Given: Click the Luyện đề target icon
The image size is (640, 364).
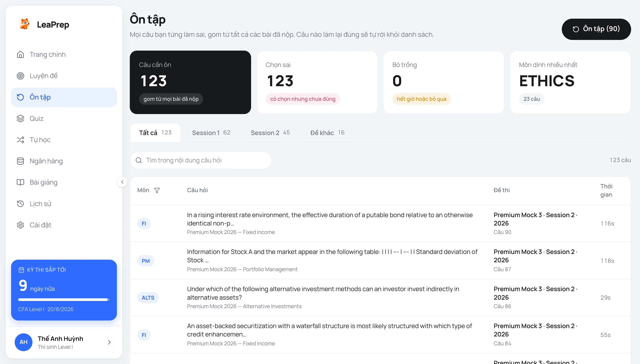Looking at the screenshot, I should click(x=20, y=76).
